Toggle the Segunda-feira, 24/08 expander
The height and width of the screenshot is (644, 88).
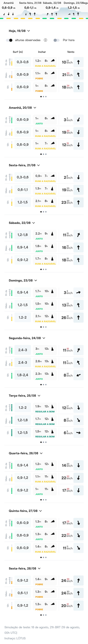(x=44, y=338)
